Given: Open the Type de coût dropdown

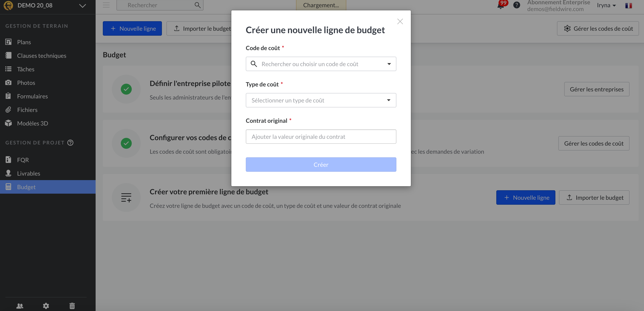Looking at the screenshot, I should point(389,100).
